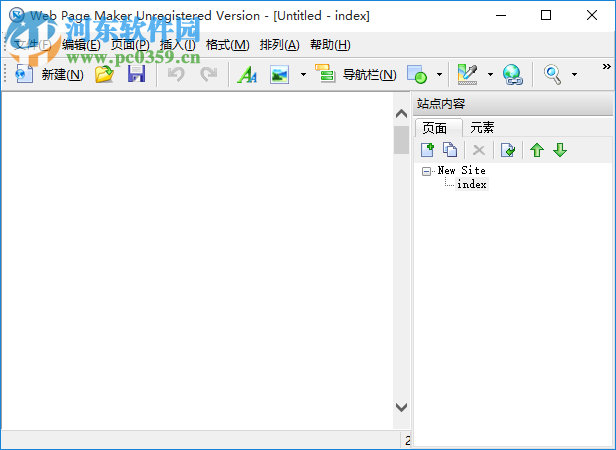Click the vertical scrollbar thumb
The height and width of the screenshot is (450, 616).
[x=401, y=140]
